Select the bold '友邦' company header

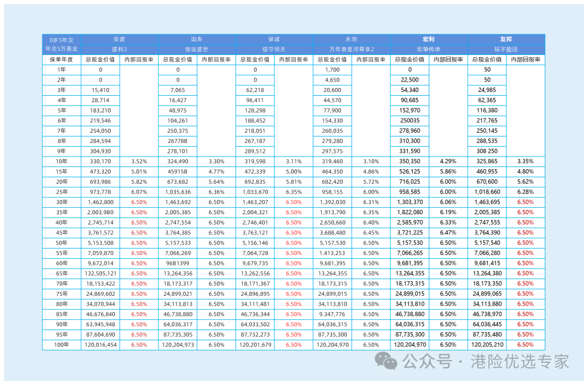point(506,39)
